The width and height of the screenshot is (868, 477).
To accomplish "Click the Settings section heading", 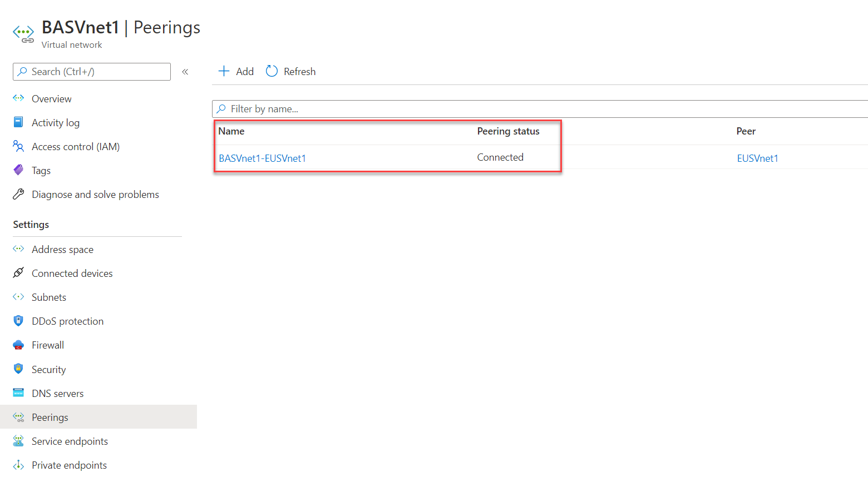I will pyautogui.click(x=31, y=225).
